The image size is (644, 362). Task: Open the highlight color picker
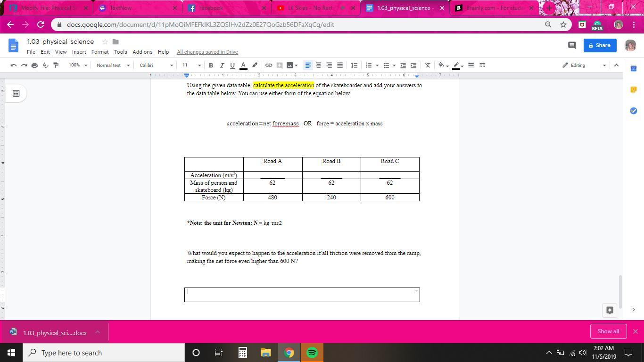(x=255, y=65)
